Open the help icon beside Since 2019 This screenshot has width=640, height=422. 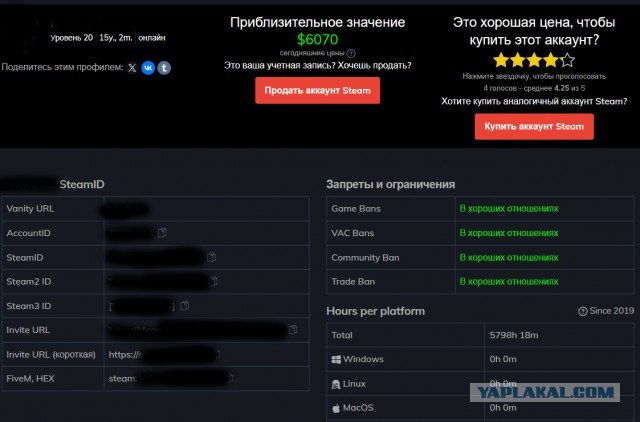point(582,311)
